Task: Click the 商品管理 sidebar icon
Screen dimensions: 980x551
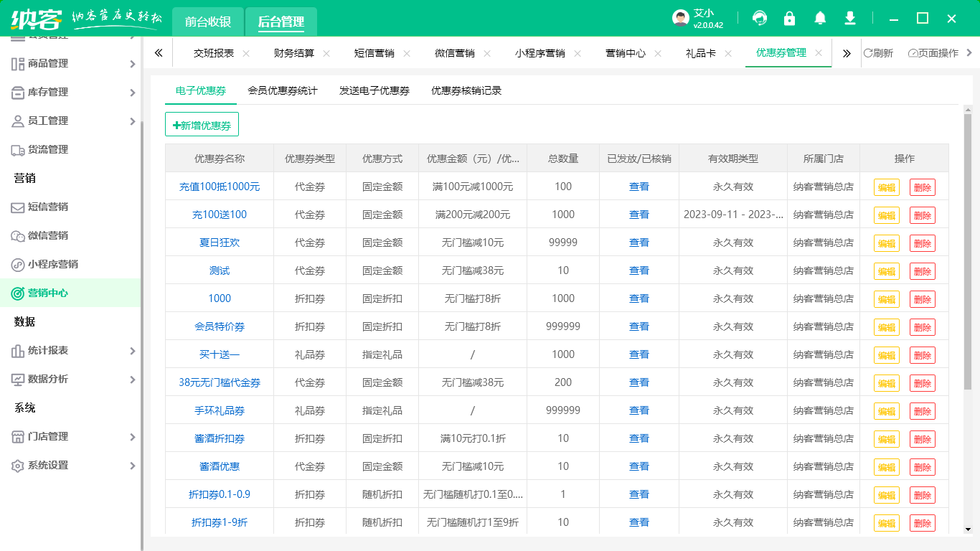Action: click(18, 64)
